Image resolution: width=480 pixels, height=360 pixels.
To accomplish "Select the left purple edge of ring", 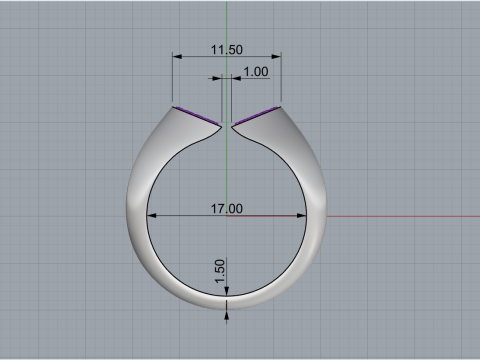I will click(x=197, y=115).
